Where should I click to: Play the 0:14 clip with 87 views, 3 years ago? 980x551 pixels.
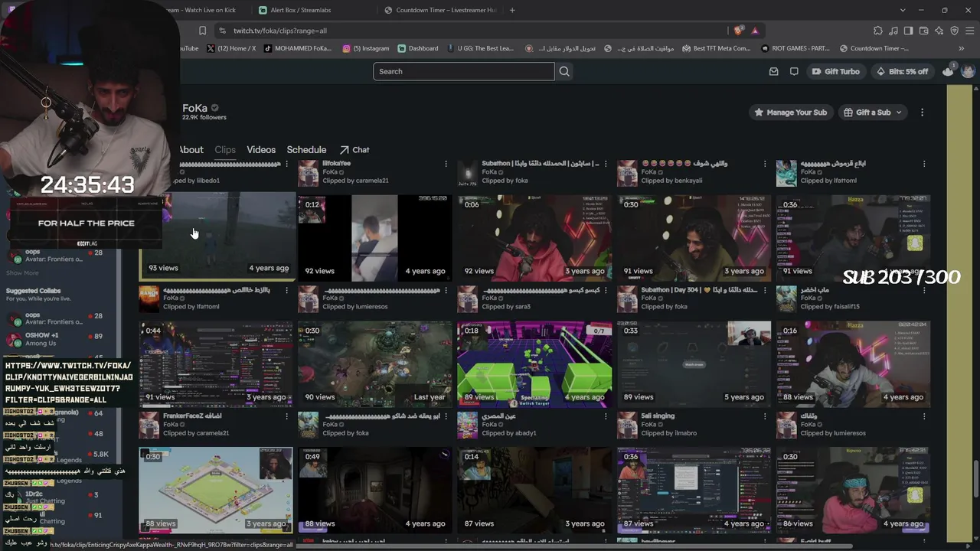[x=534, y=491]
